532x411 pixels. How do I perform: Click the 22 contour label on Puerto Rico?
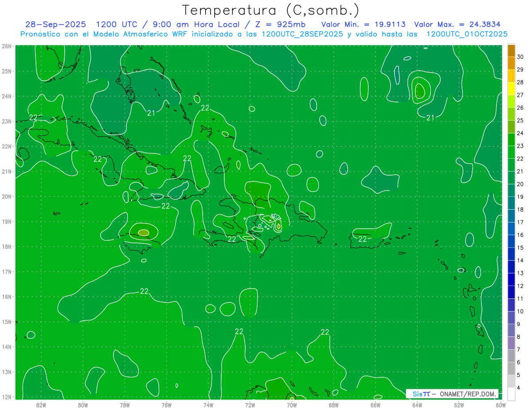[363, 239]
